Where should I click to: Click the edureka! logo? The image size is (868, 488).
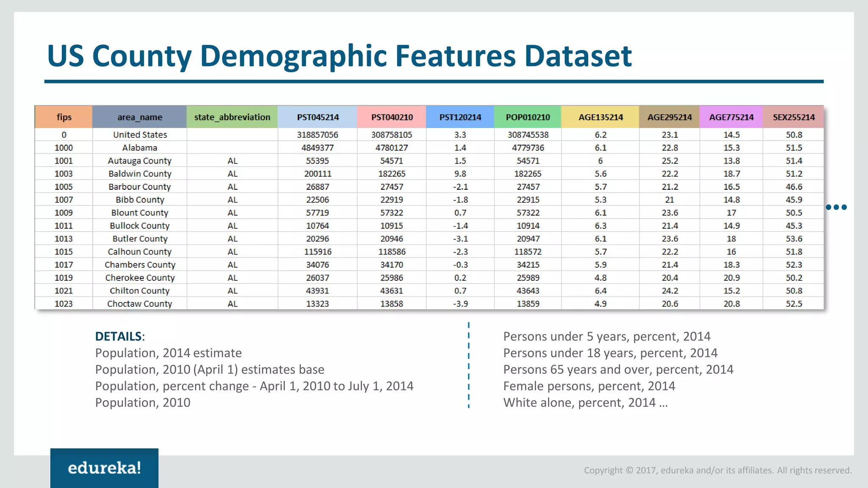104,468
